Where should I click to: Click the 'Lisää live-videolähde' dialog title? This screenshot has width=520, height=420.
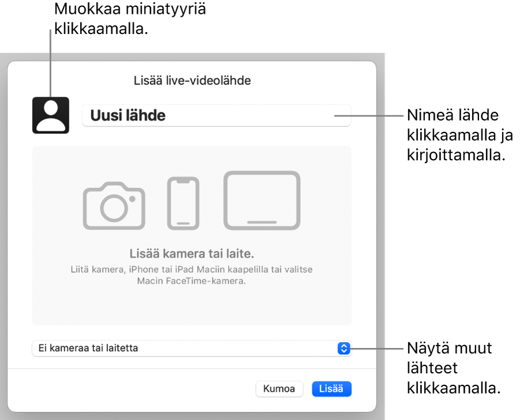(x=193, y=81)
